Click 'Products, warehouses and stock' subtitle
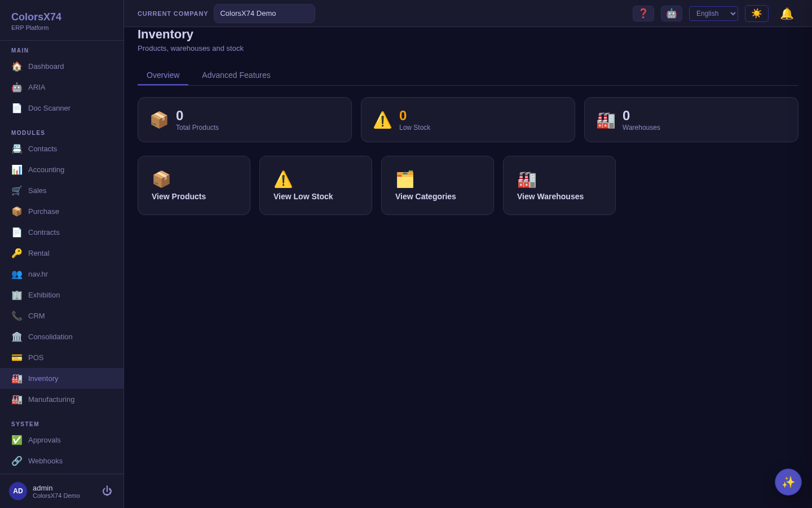812x508 pixels. 191,49
